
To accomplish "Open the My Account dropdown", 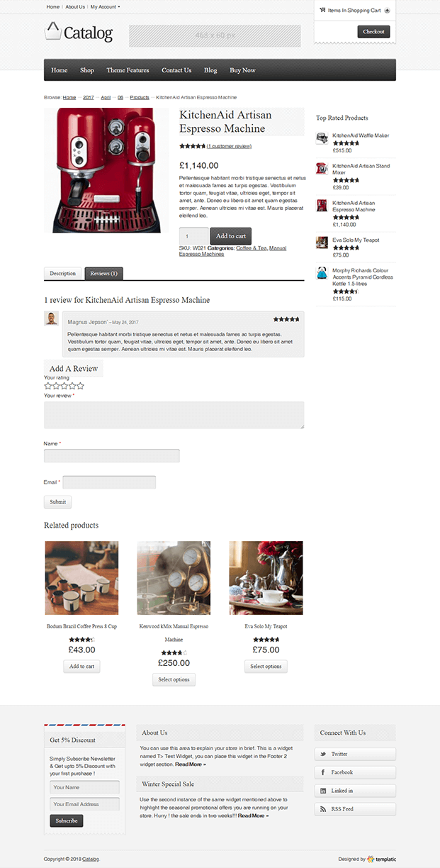I will (105, 7).
